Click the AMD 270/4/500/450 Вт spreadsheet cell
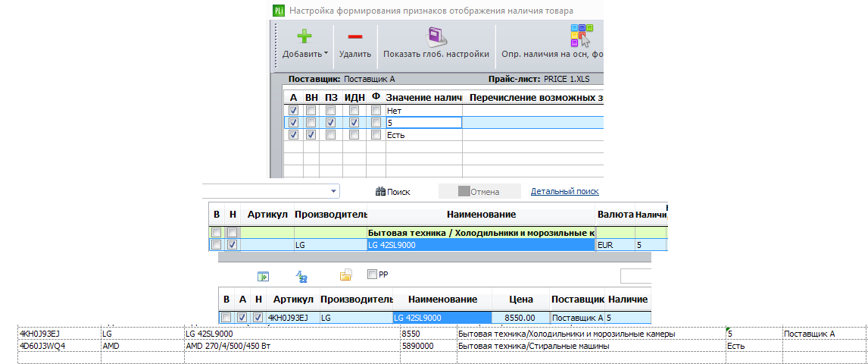Viewport: 868px width, 364px height. coord(292,346)
